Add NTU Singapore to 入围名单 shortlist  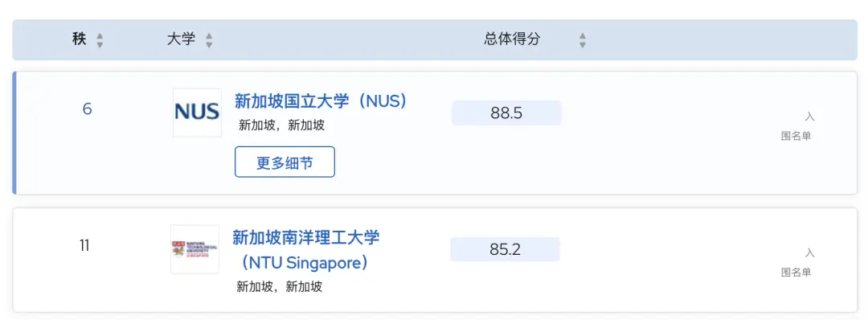click(796, 262)
